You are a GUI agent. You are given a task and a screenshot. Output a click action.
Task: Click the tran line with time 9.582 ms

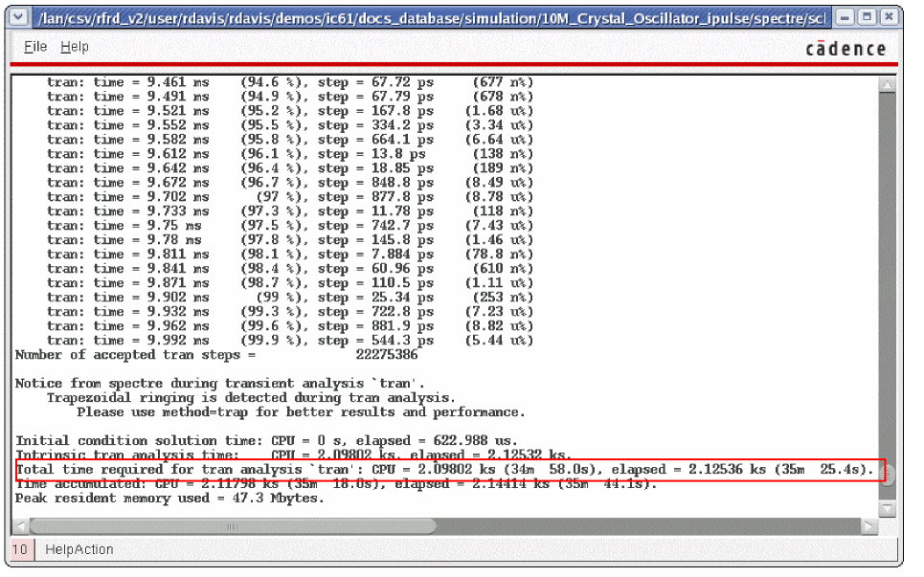coord(290,140)
